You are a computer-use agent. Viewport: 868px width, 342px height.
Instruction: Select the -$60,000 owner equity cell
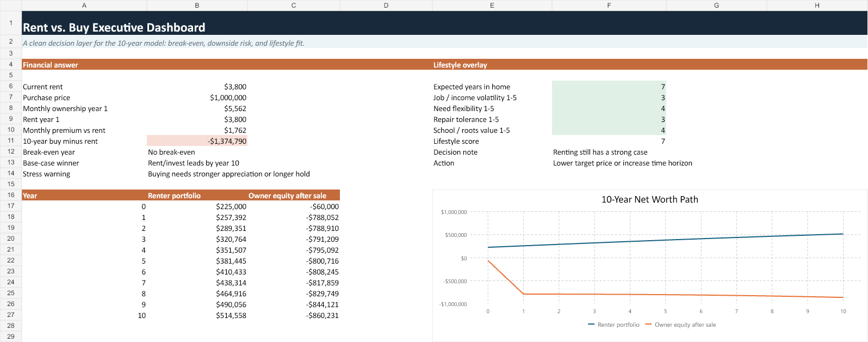click(294, 206)
